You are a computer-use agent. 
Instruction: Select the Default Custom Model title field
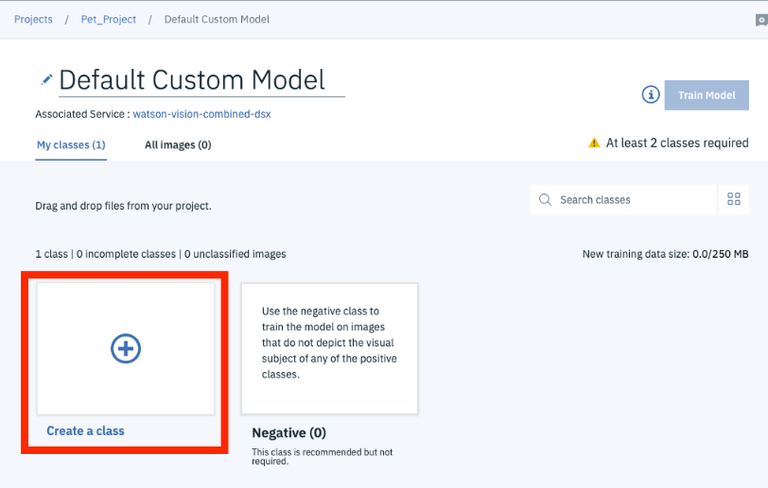coord(193,80)
